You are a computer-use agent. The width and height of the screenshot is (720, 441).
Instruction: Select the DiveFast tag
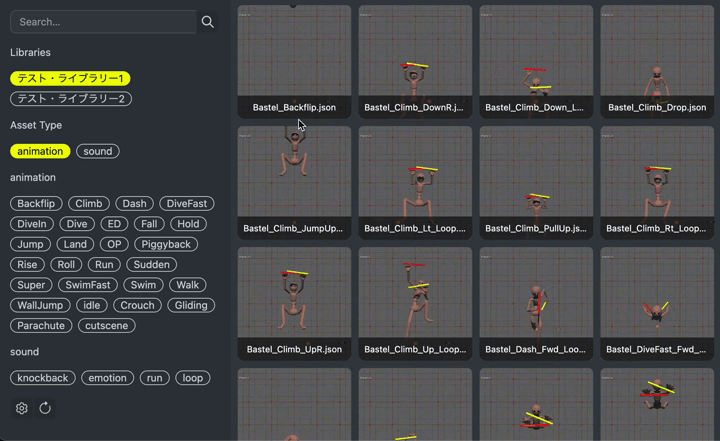click(x=186, y=204)
